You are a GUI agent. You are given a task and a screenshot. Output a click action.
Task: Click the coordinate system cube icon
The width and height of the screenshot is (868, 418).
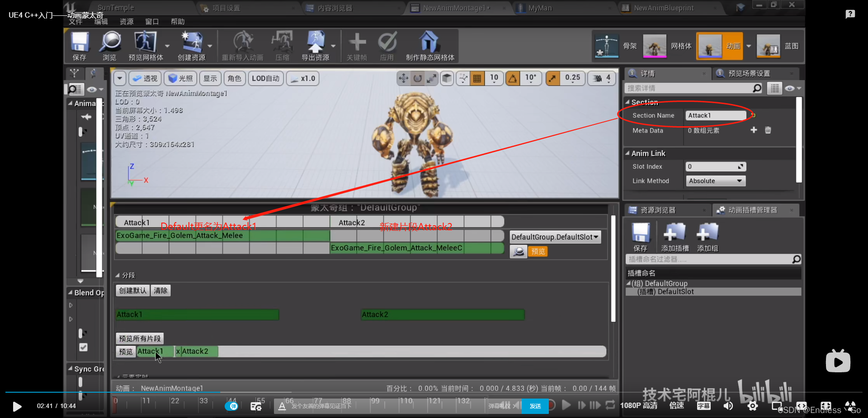[x=447, y=78]
